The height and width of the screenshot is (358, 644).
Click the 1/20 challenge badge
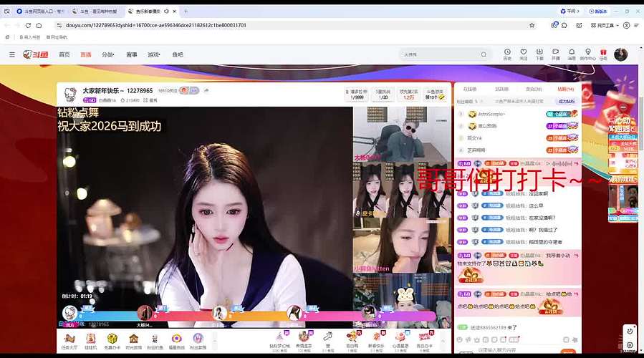[x=383, y=95]
